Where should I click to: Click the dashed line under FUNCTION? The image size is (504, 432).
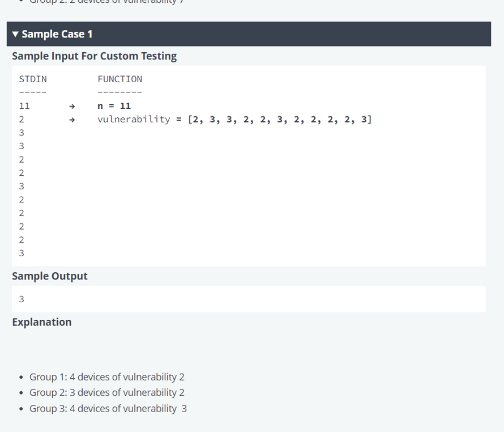click(x=119, y=92)
